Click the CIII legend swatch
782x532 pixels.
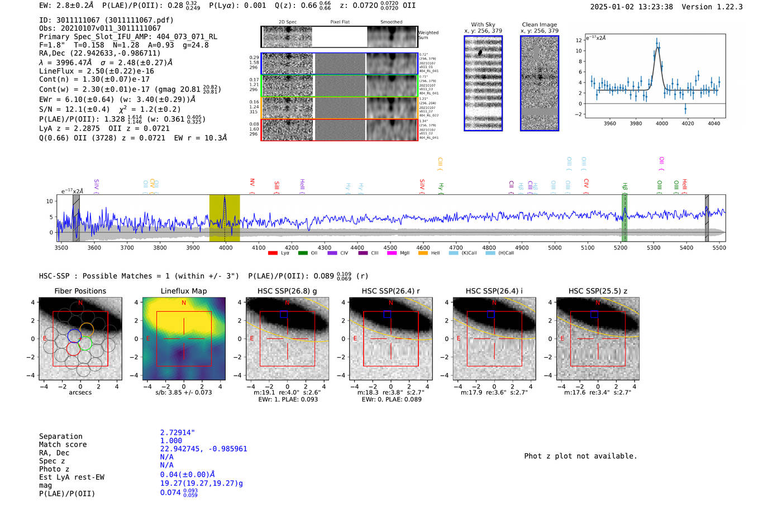[363, 253]
